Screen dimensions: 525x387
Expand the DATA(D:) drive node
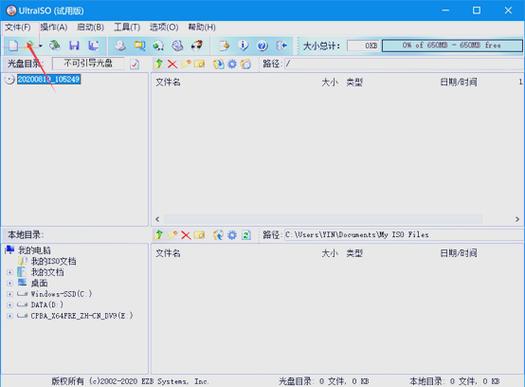(x=10, y=305)
